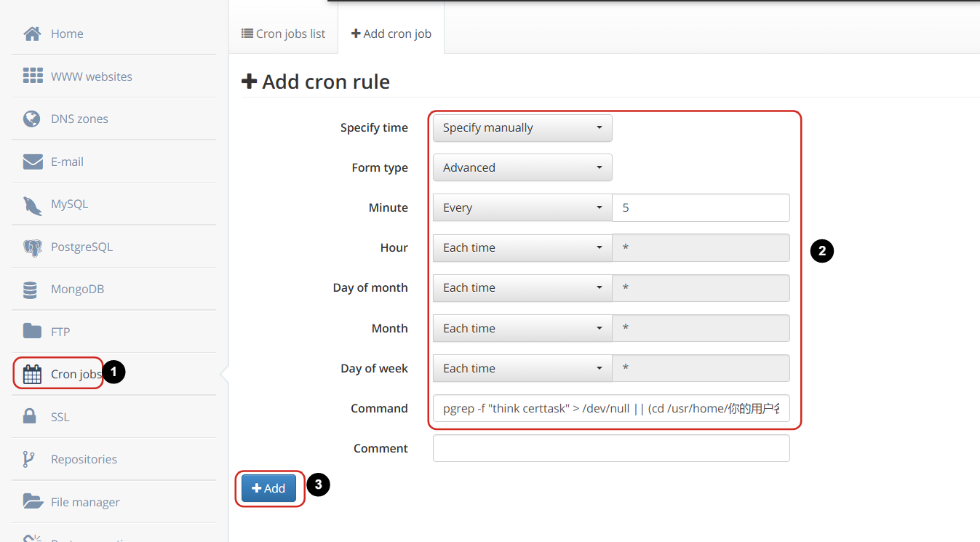Click the SSL padlock icon
980x542 pixels.
(x=30, y=417)
